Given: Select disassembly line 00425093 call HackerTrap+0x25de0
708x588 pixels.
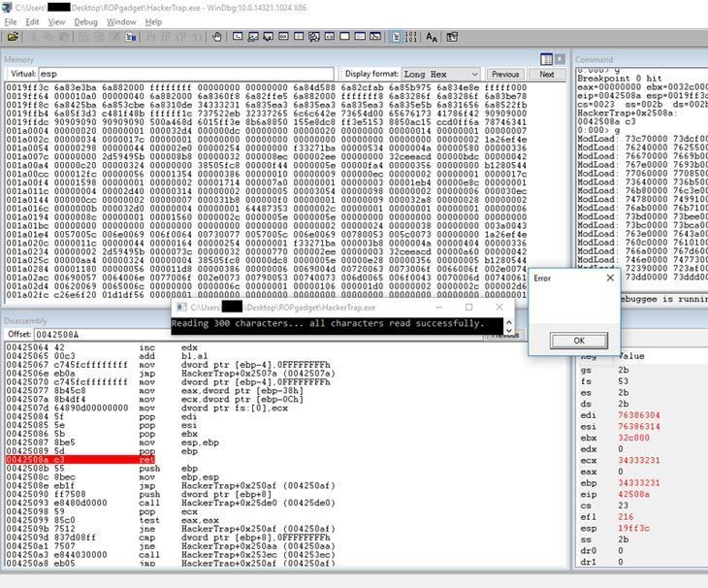Looking at the screenshot, I should (171, 503).
